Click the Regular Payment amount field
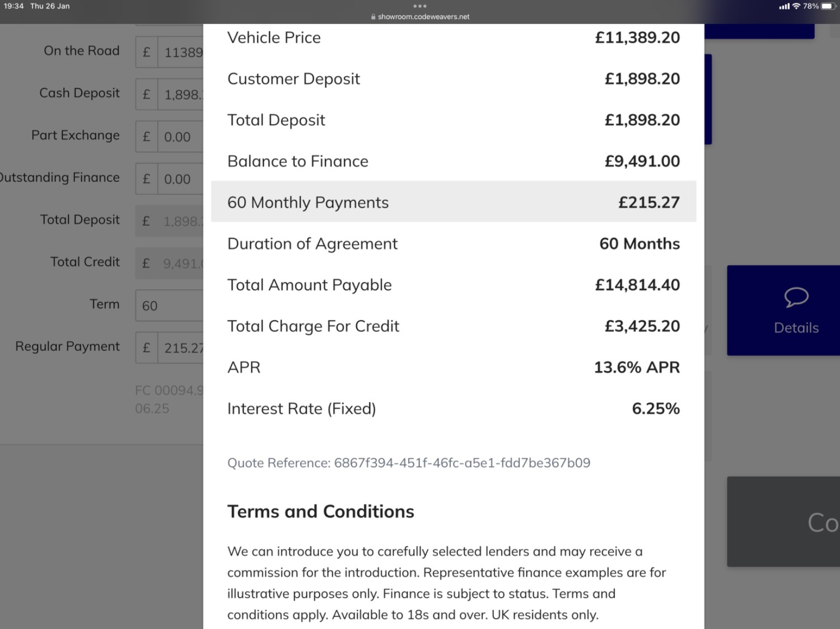This screenshot has height=629, width=840. (169, 348)
